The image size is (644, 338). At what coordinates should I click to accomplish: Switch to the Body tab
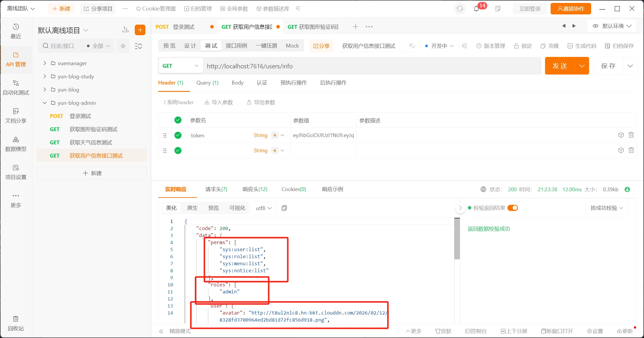[x=237, y=83]
